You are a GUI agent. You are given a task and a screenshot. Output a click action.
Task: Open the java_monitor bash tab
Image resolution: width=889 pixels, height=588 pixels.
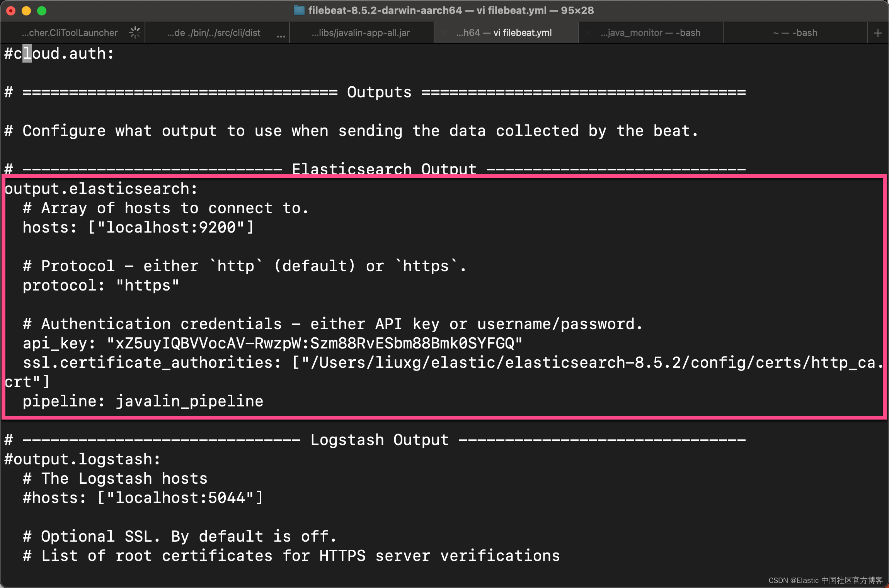point(650,33)
